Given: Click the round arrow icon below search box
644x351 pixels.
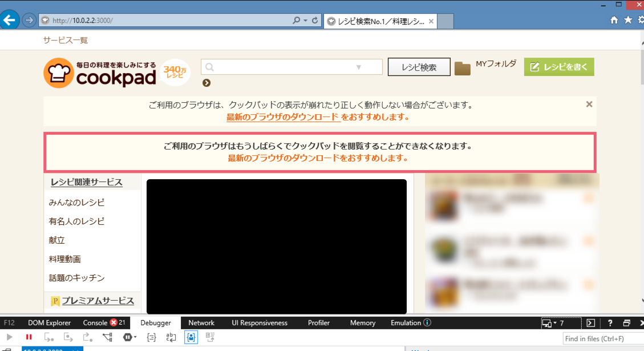Looking at the screenshot, I should [206, 83].
